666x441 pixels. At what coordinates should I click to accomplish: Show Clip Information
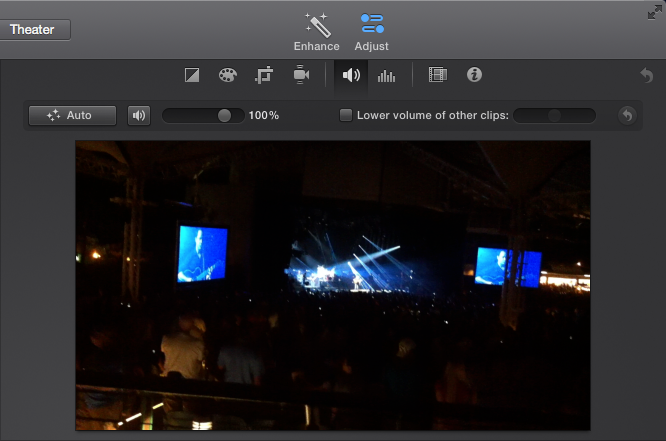click(x=474, y=75)
